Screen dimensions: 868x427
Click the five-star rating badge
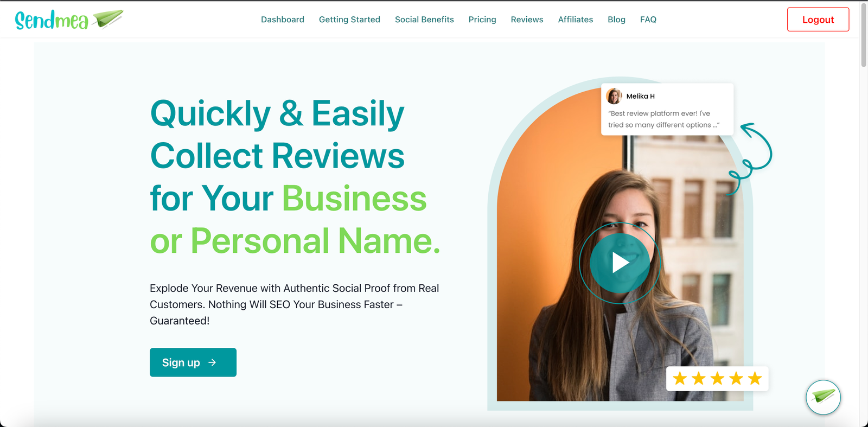tap(717, 378)
